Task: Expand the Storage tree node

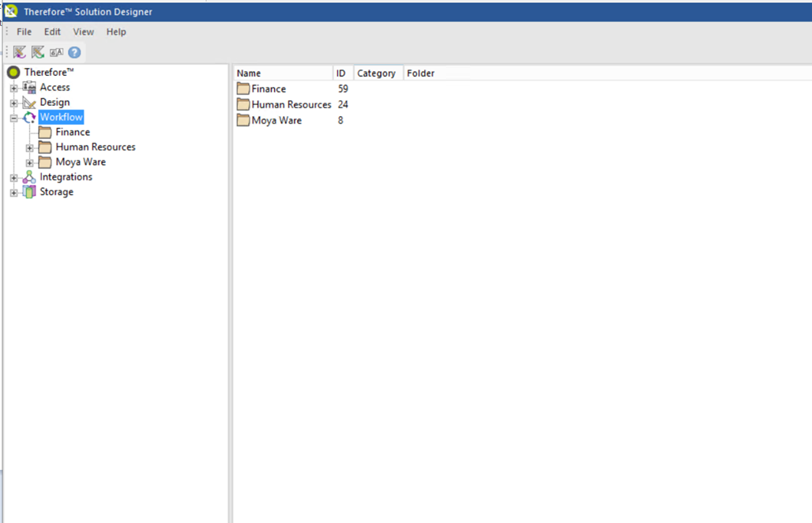Action: point(12,192)
